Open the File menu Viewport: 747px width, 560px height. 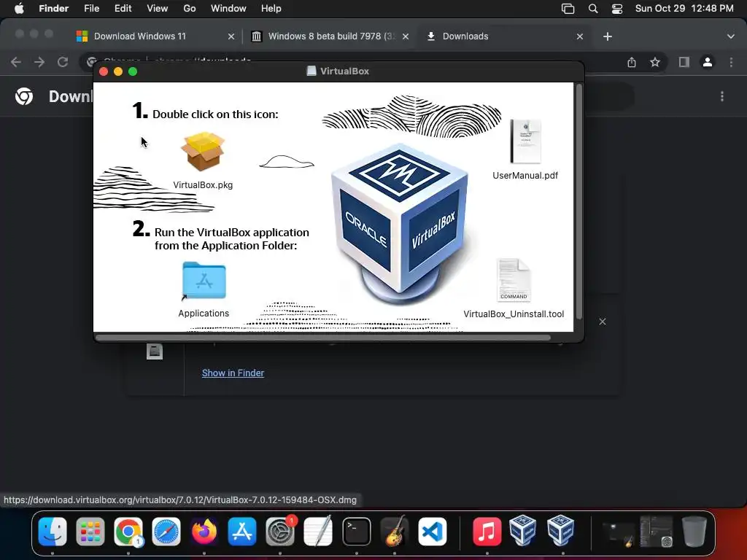pos(91,9)
